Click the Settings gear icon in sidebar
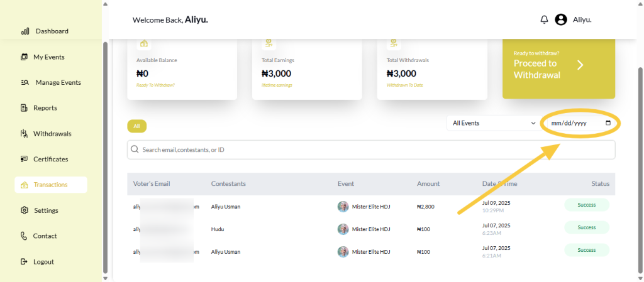This screenshot has width=644, height=282. 25,210
